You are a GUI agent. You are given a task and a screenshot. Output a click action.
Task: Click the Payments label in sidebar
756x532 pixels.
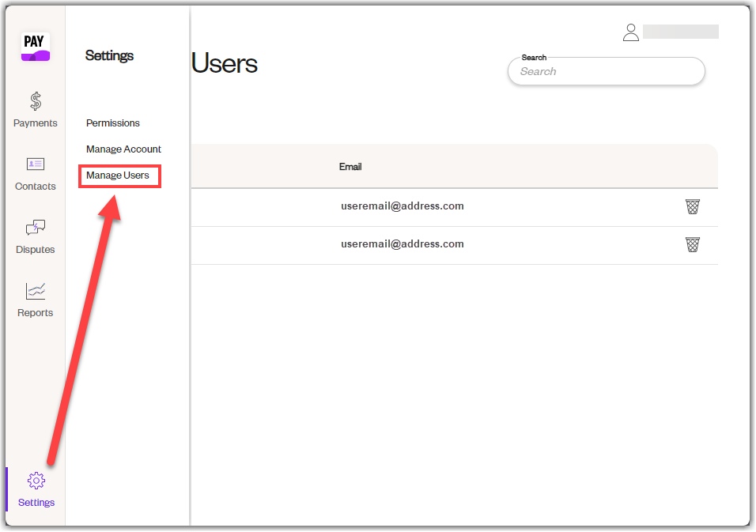[x=36, y=123]
